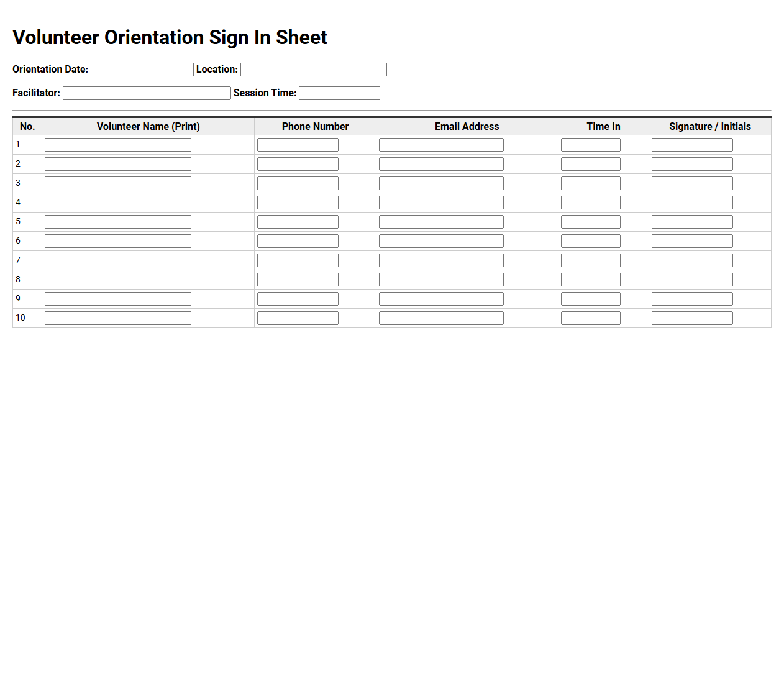Focus Time In field in row 9
The height and width of the screenshot is (696, 784).
(591, 299)
